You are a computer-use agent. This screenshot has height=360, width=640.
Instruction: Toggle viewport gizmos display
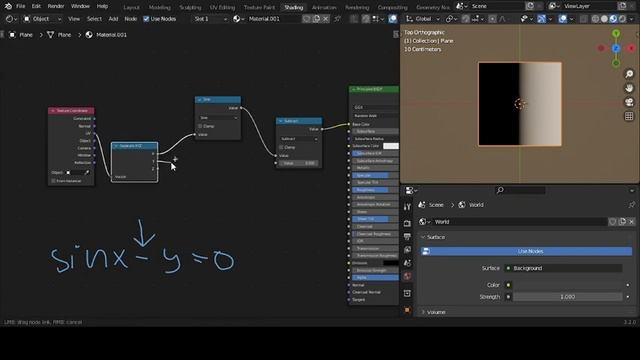coord(541,19)
